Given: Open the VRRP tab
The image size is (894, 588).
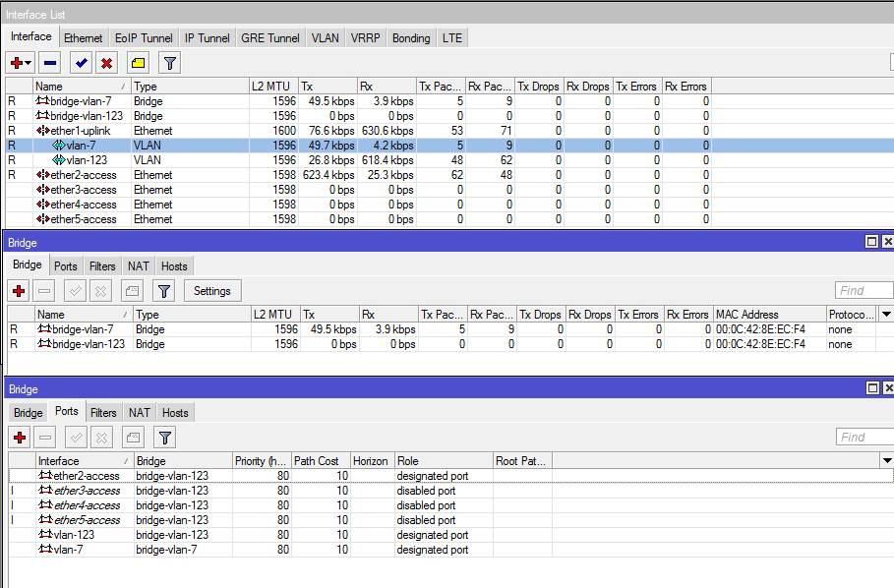Looking at the screenshot, I should tap(365, 38).
